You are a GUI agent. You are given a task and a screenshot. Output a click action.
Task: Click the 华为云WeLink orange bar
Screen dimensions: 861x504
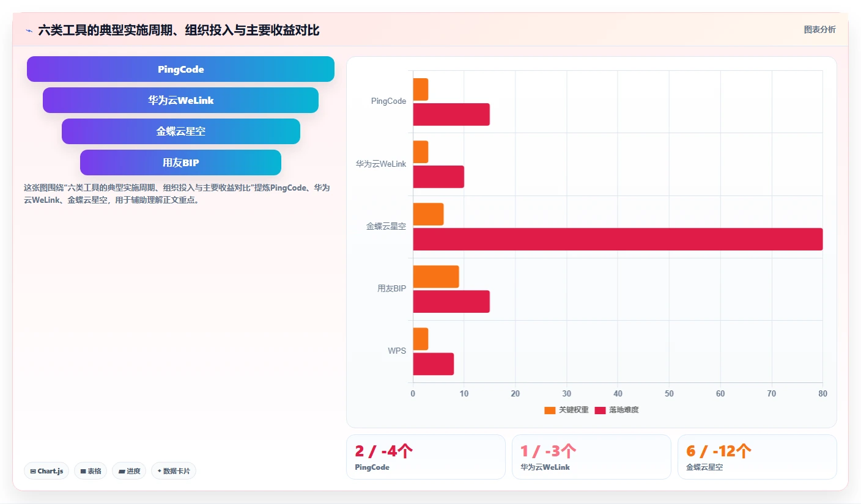pyautogui.click(x=421, y=152)
